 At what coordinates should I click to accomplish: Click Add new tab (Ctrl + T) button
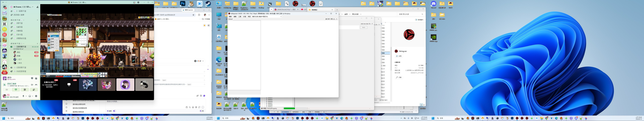click(x=366, y=24)
